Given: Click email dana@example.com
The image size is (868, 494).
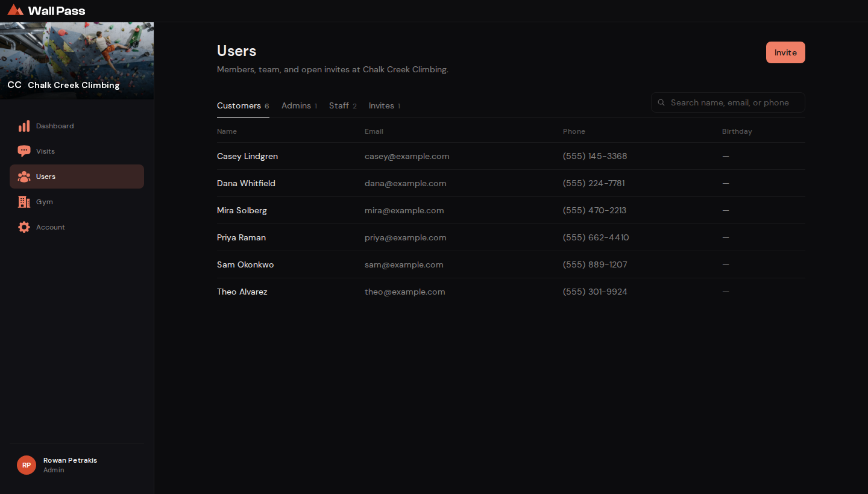Looking at the screenshot, I should tap(406, 183).
